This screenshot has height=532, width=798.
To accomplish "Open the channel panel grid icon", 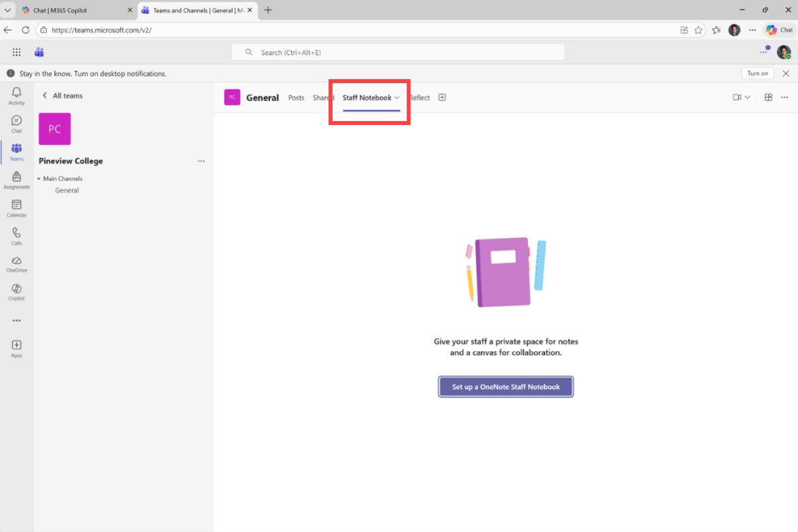I will pos(768,97).
